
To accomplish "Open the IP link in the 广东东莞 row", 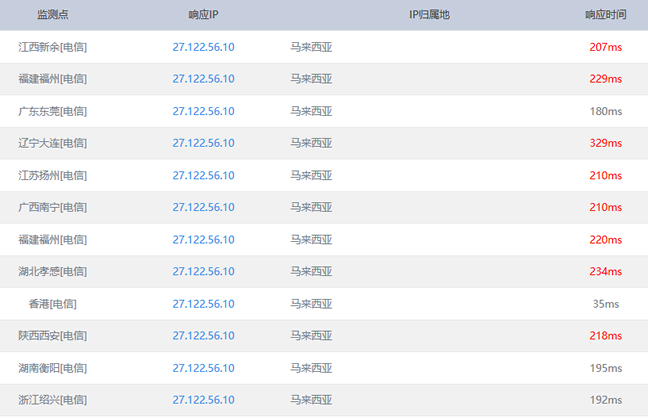I will [x=203, y=111].
